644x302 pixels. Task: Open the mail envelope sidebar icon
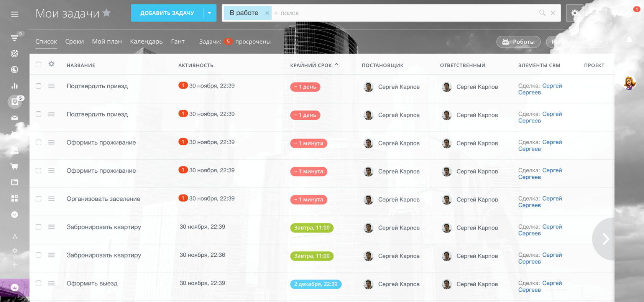[x=15, y=118]
